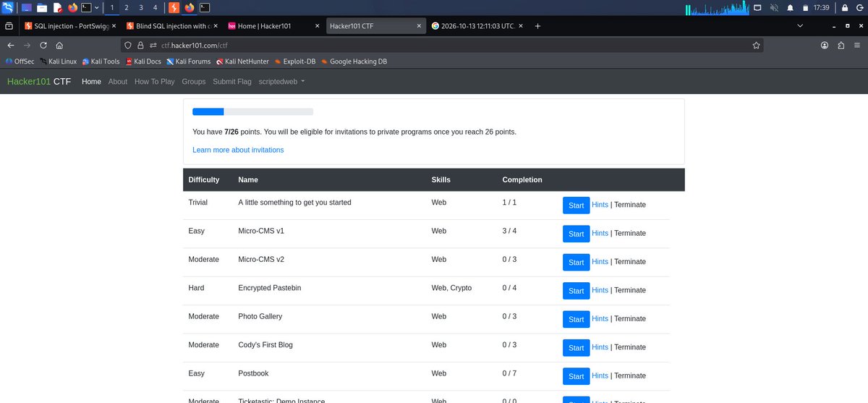Close the Hacker101 CTF tab
Viewport: 868px width, 403px height.
pos(418,25)
